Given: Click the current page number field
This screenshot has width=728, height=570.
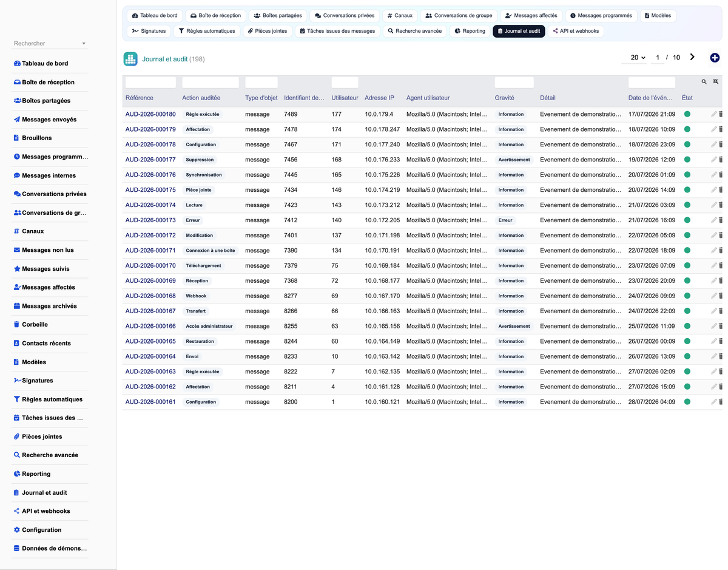Looking at the screenshot, I should click(x=658, y=58).
